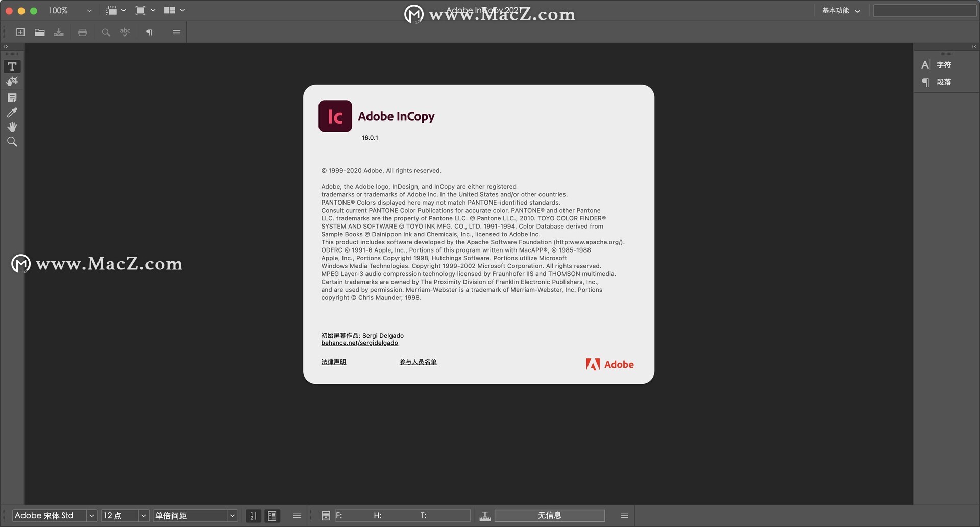Open the view options dropdown
Image resolution: width=980 pixels, height=527 pixels.
[116, 10]
